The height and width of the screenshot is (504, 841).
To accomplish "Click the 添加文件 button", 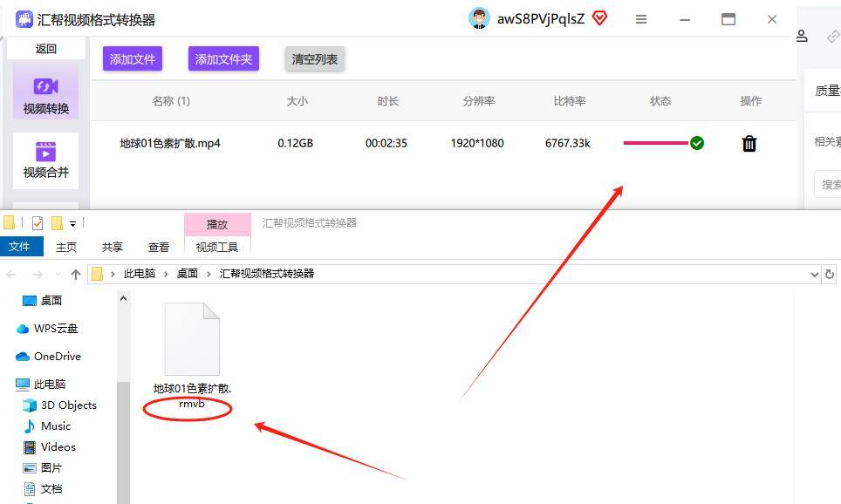I will point(133,59).
